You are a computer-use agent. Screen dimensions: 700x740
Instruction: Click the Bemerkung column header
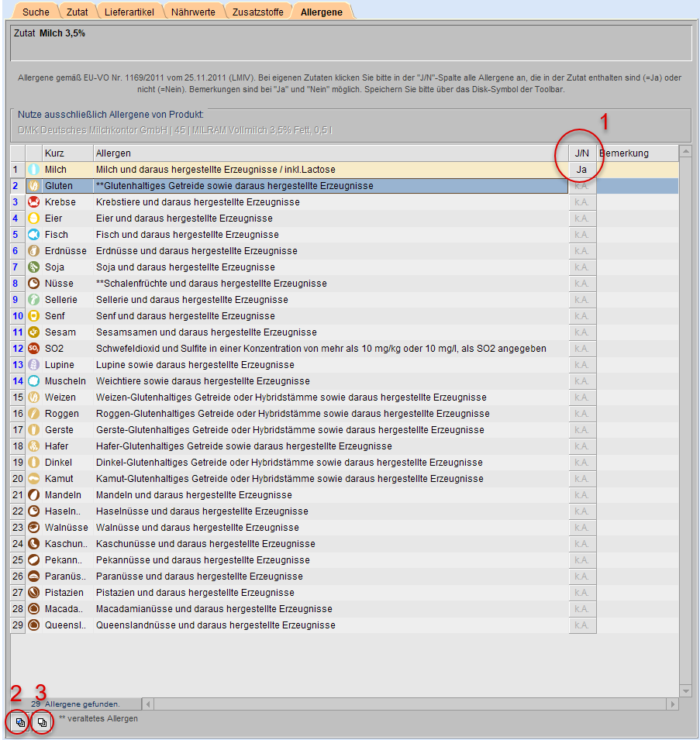click(x=637, y=153)
